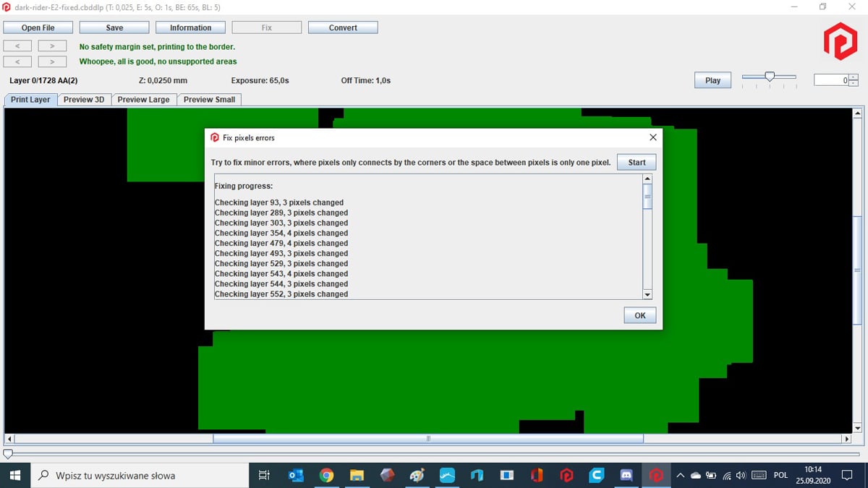Screen dimensions: 868x488
Task: Click the Convert button
Action: point(343,27)
